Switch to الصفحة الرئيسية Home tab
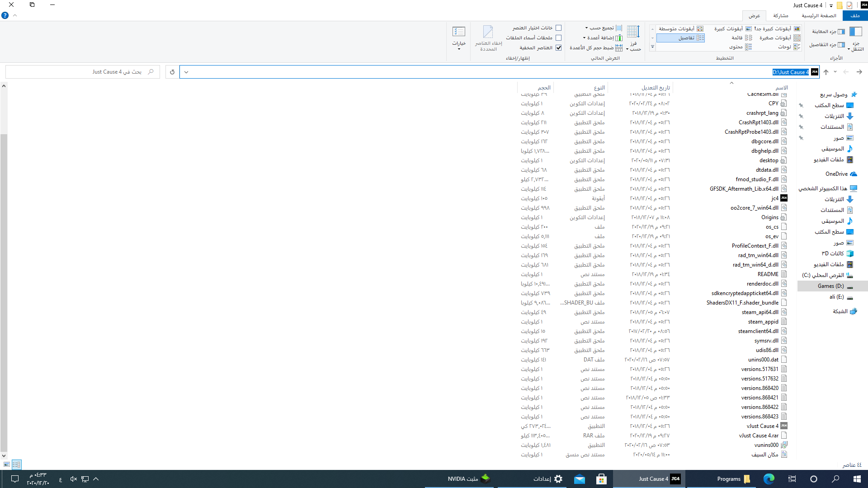This screenshot has height=488, width=868. click(x=819, y=15)
